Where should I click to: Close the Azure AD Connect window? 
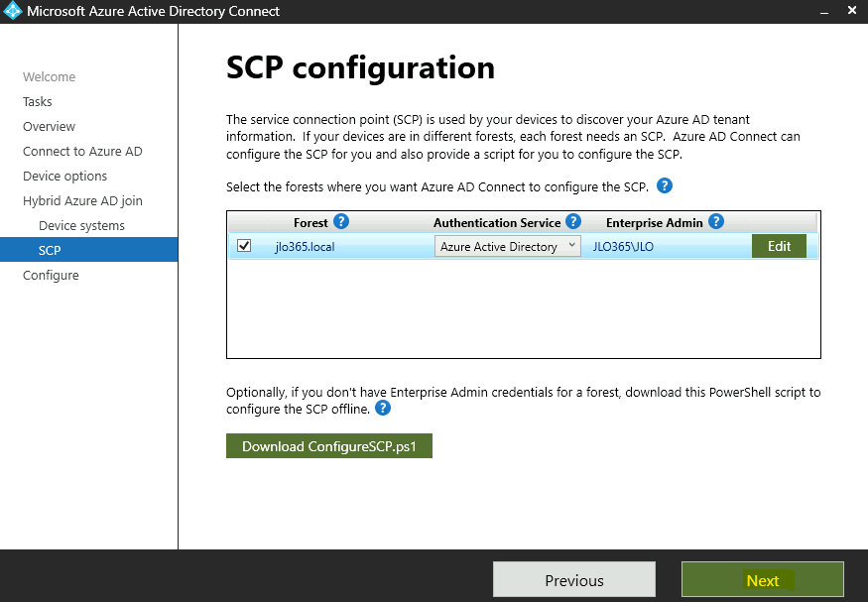[852, 11]
